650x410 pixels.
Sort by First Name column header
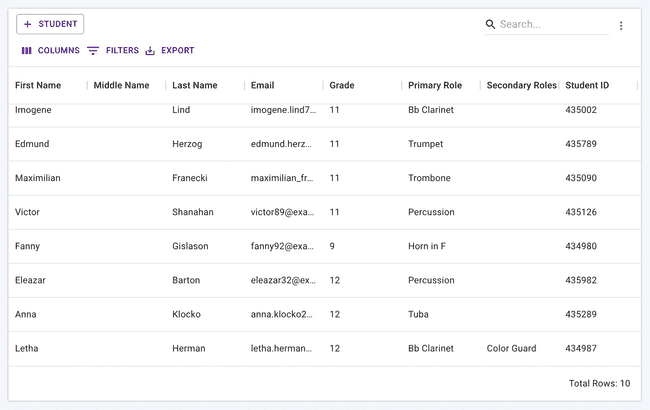click(x=38, y=85)
